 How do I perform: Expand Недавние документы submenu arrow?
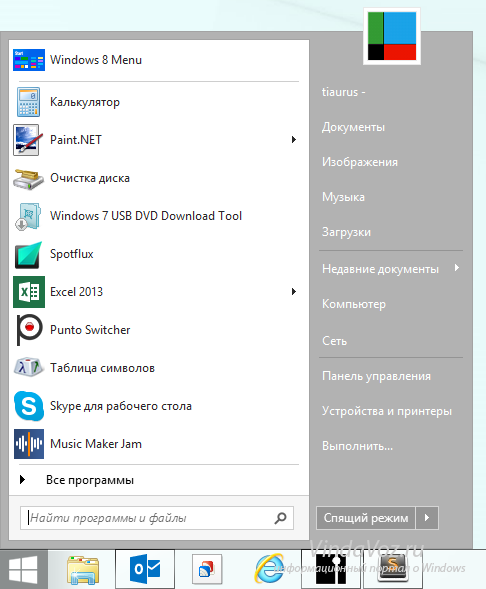coord(457,268)
